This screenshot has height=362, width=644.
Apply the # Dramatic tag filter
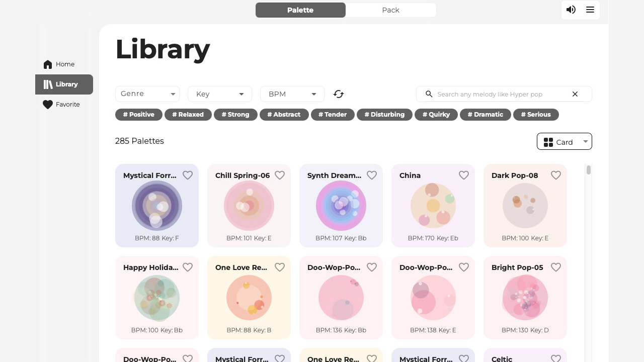(486, 115)
